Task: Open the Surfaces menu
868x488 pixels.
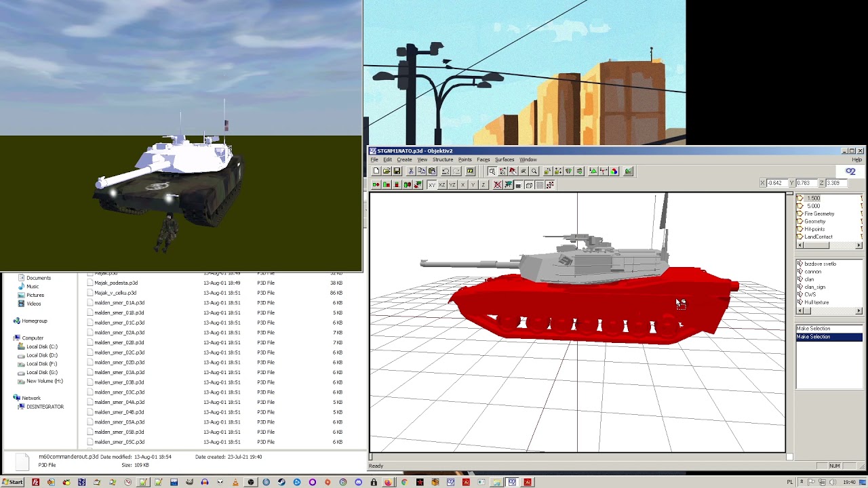Action: 505,159
